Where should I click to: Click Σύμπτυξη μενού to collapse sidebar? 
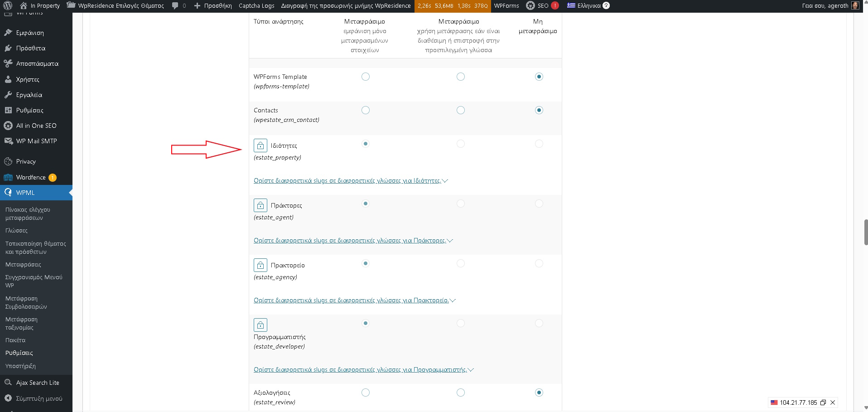coord(39,398)
